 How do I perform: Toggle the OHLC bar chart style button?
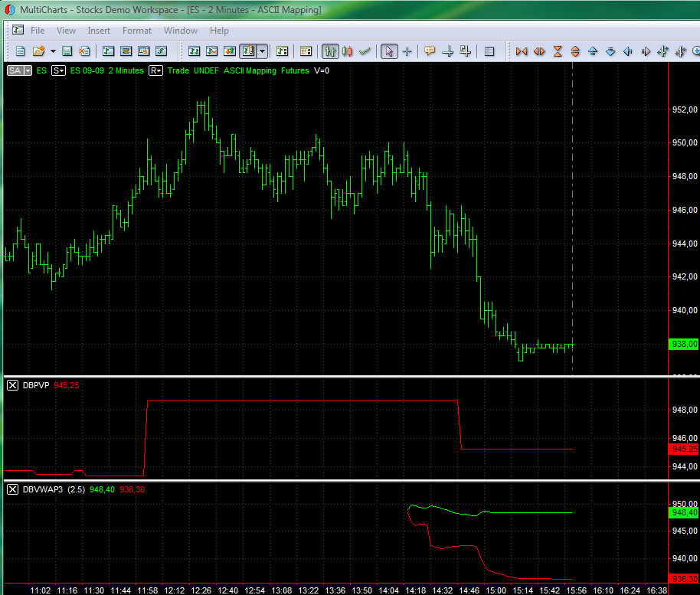[x=330, y=51]
